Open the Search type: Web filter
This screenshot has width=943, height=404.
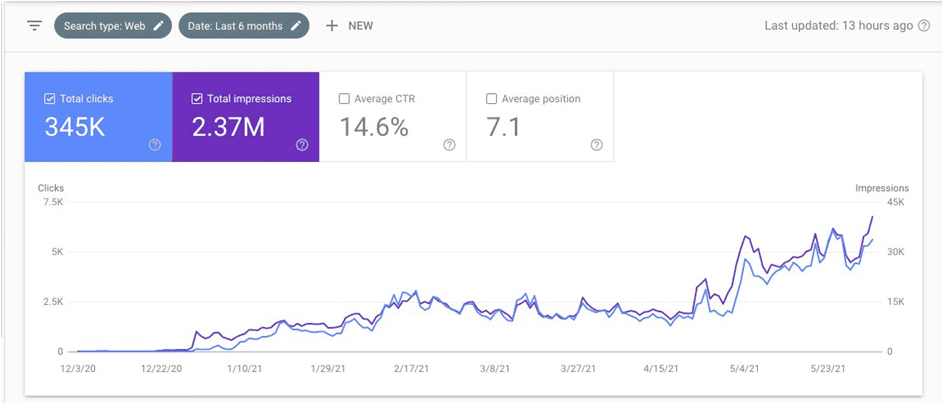tap(105, 26)
